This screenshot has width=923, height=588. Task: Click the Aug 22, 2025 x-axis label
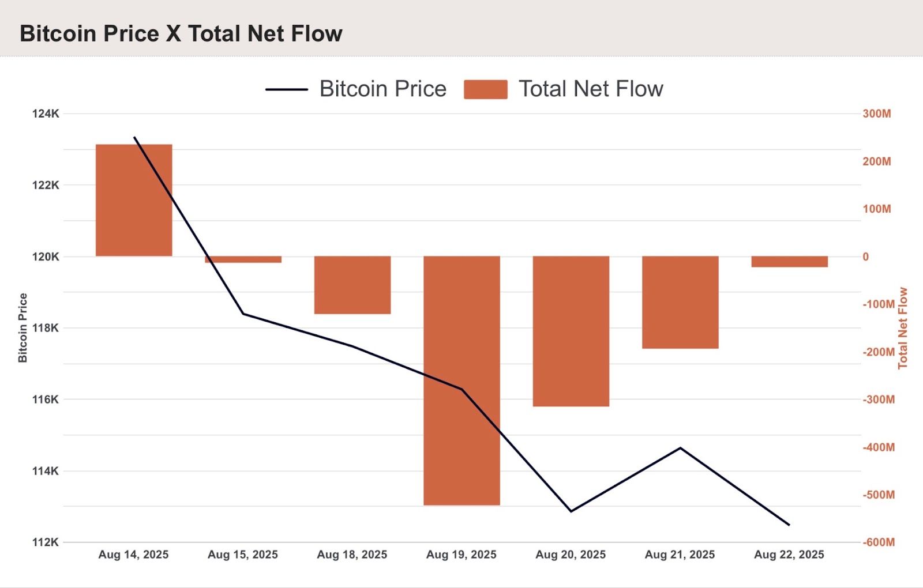coord(789,555)
